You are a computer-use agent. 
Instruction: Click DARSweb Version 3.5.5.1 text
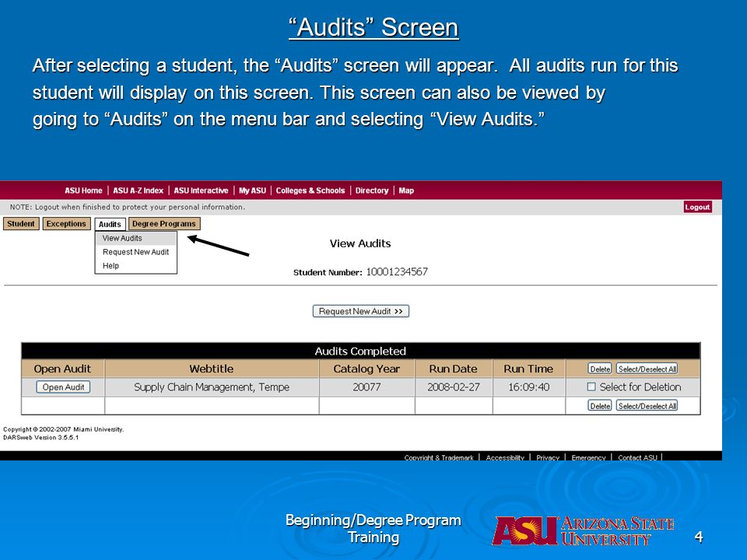(x=41, y=437)
